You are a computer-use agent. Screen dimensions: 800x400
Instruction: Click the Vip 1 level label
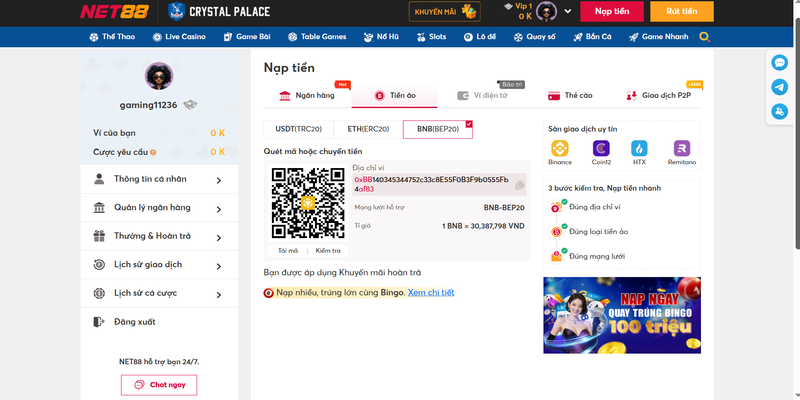(x=523, y=6)
